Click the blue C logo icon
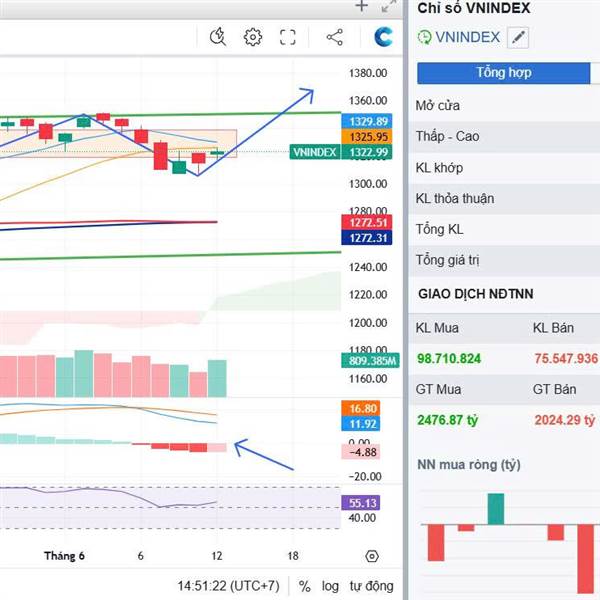600x600 pixels. tap(383, 37)
